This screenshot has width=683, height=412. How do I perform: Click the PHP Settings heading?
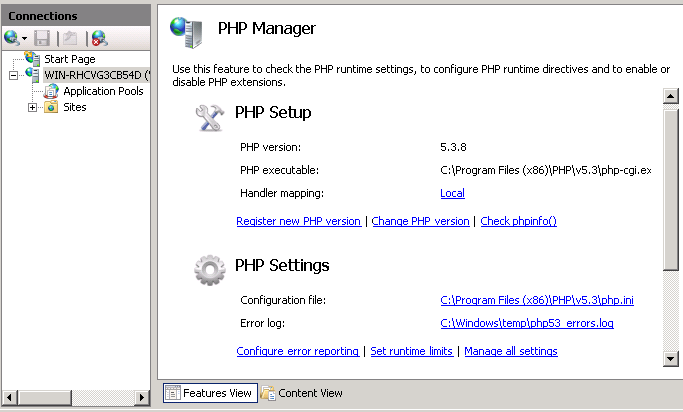coord(282,265)
